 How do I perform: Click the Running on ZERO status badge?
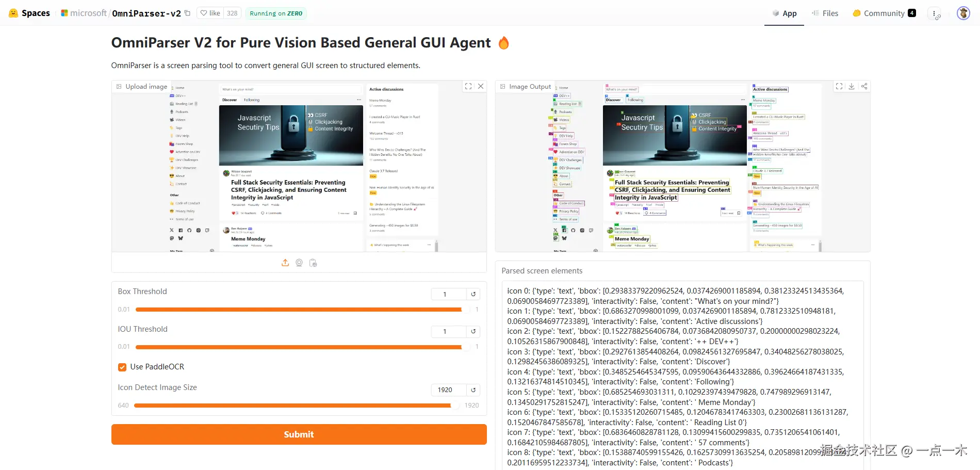pos(276,13)
